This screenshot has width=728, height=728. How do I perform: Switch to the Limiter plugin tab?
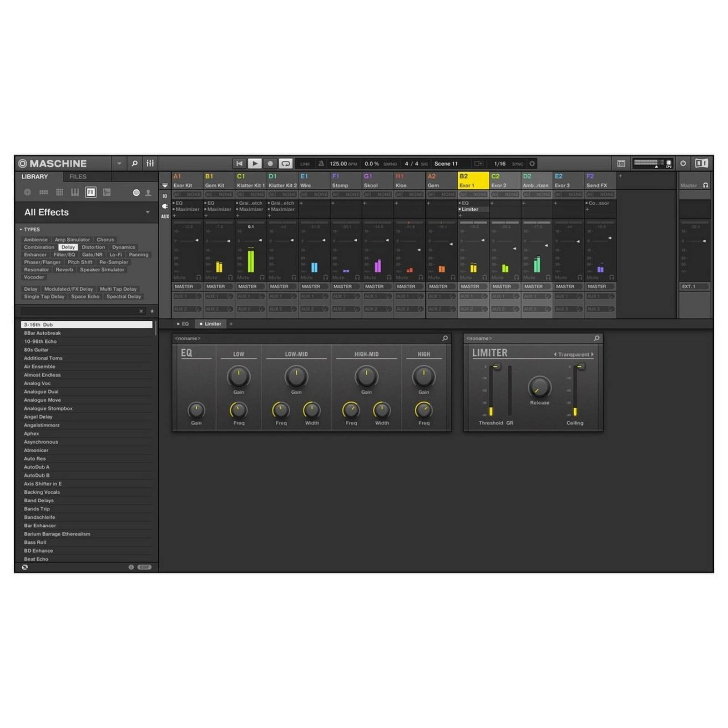[x=211, y=324]
